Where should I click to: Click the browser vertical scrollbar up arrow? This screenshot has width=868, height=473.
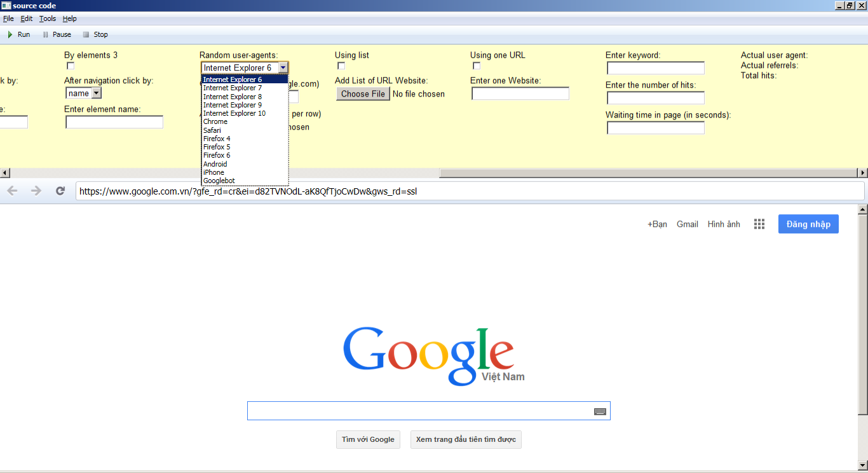click(862, 209)
